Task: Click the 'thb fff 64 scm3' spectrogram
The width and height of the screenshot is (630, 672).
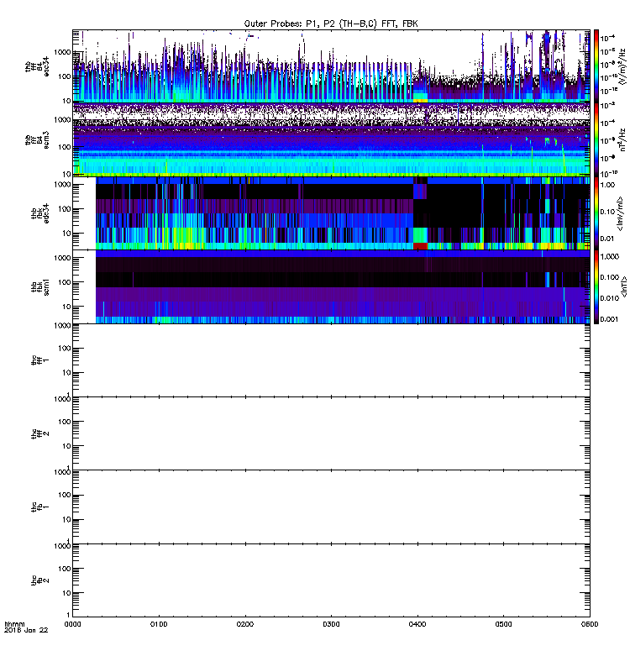Action: (x=331, y=139)
